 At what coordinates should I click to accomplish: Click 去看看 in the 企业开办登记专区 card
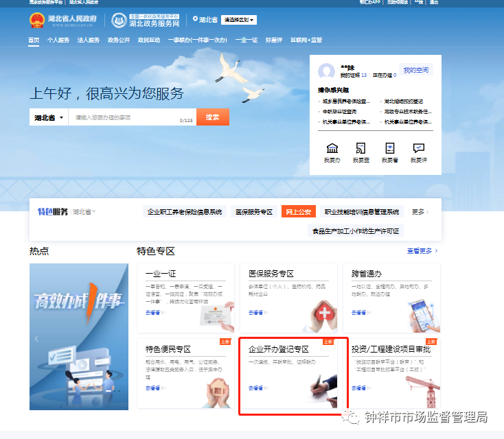click(x=258, y=388)
